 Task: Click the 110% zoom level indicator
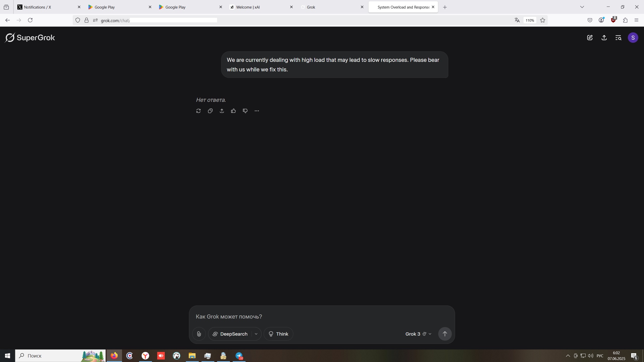(530, 20)
